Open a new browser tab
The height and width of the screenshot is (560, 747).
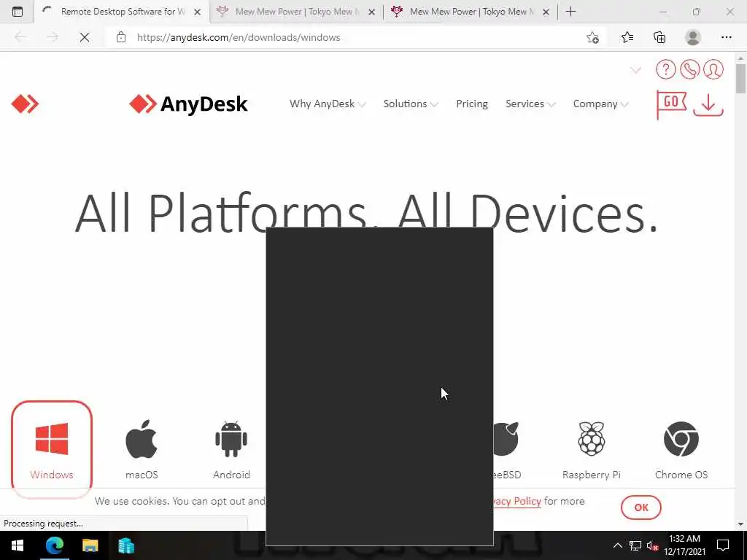570,12
